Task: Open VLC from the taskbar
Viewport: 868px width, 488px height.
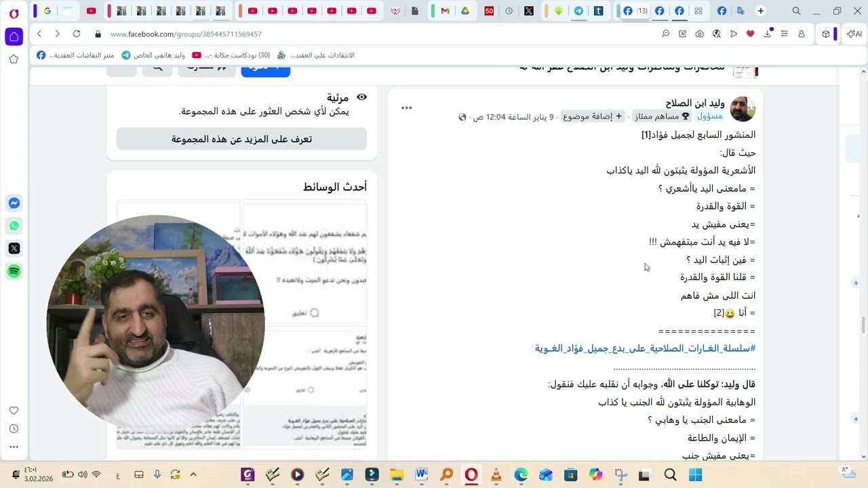Action: click(x=496, y=475)
